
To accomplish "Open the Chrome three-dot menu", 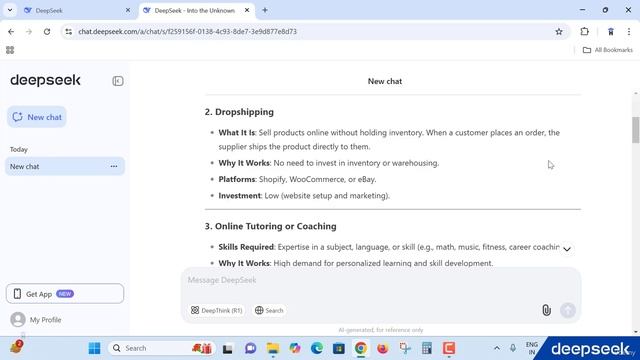I will [629, 31].
